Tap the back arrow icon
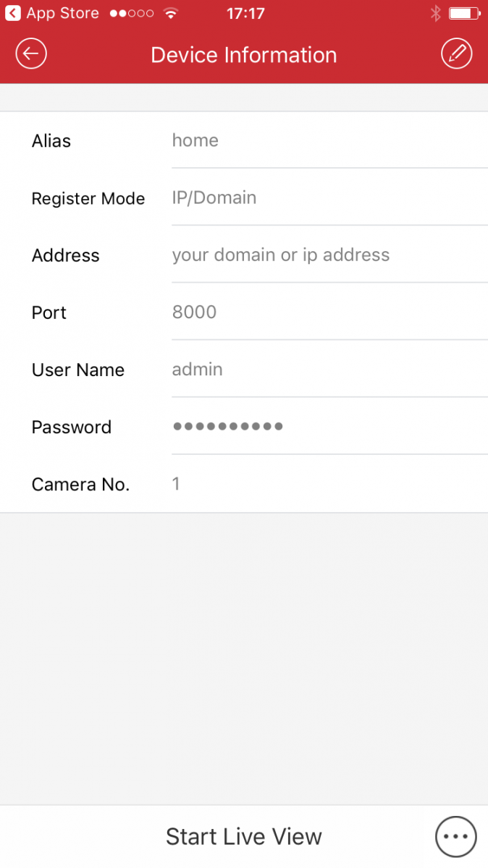488x868 pixels. coord(31,54)
